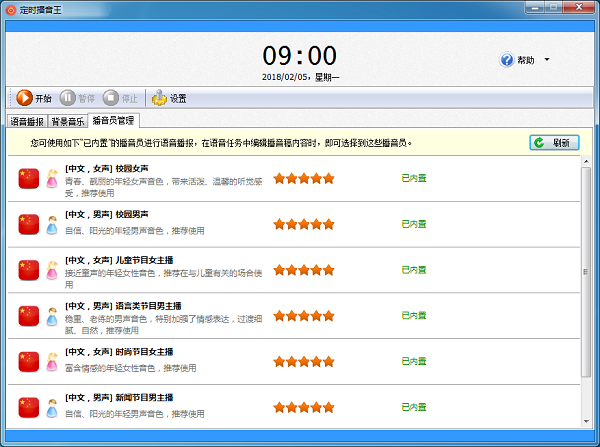Minimize the 定时播音王 window
Image resolution: width=600 pixels, height=447 pixels.
[535, 7]
